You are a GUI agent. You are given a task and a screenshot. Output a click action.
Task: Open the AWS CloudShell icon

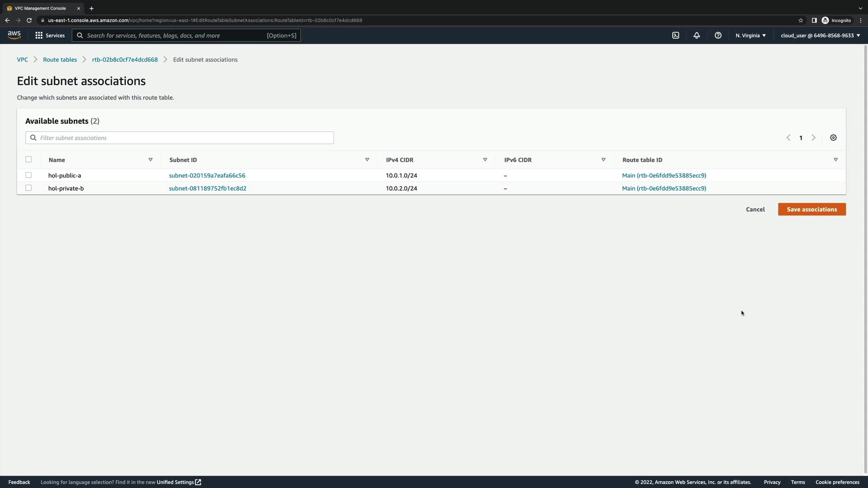tap(675, 35)
